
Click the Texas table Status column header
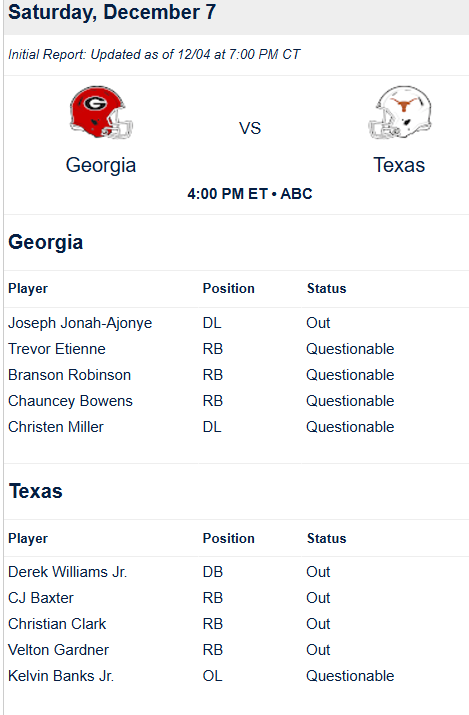click(x=326, y=539)
